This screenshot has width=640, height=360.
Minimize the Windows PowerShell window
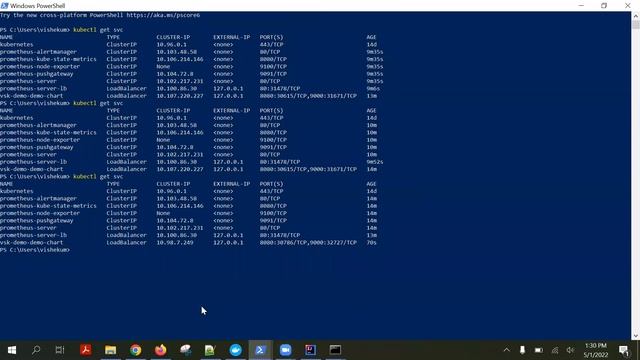click(581, 6)
